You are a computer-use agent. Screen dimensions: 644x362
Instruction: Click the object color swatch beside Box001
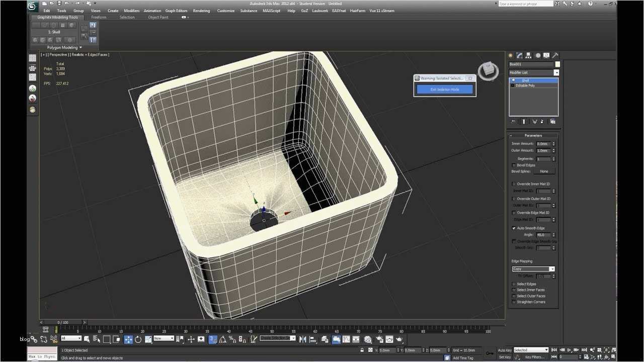pyautogui.click(x=557, y=64)
